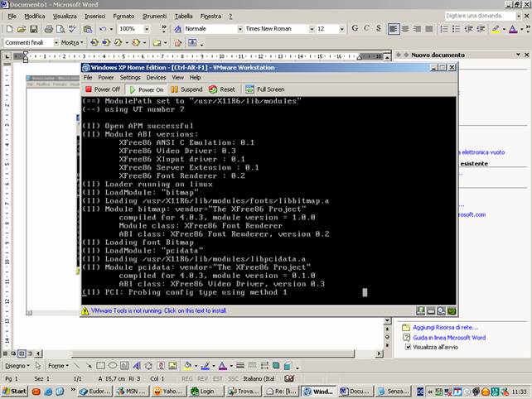Apply italic with the C button
This screenshot has height=399, width=532.
click(367, 28)
